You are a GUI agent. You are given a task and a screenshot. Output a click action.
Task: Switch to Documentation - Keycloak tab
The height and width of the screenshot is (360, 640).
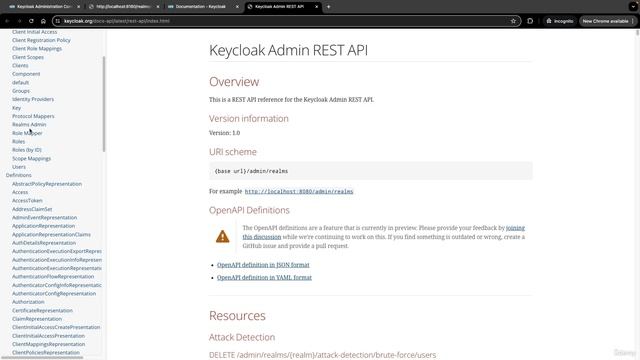(x=203, y=7)
